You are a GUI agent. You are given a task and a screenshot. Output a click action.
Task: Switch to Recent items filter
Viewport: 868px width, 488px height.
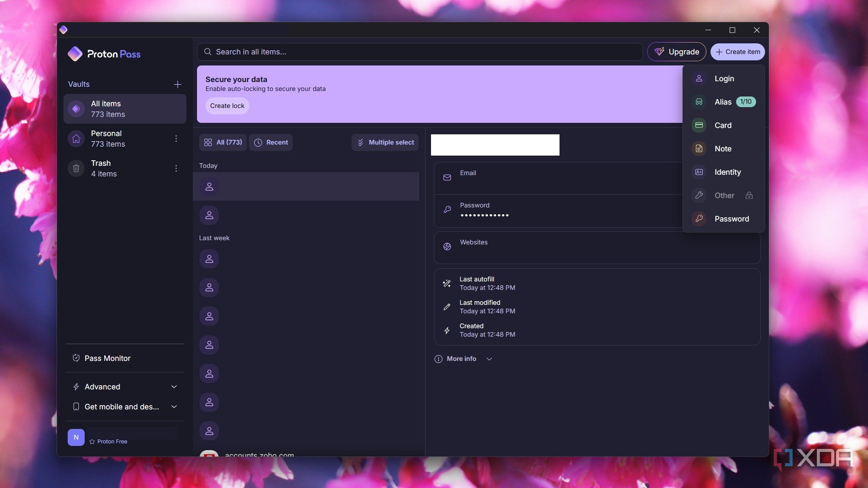(271, 142)
